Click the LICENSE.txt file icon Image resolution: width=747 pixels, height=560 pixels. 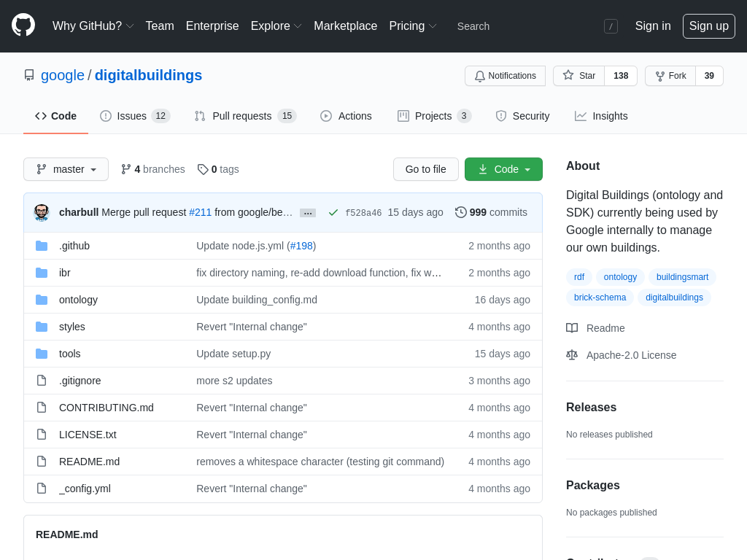(x=42, y=435)
